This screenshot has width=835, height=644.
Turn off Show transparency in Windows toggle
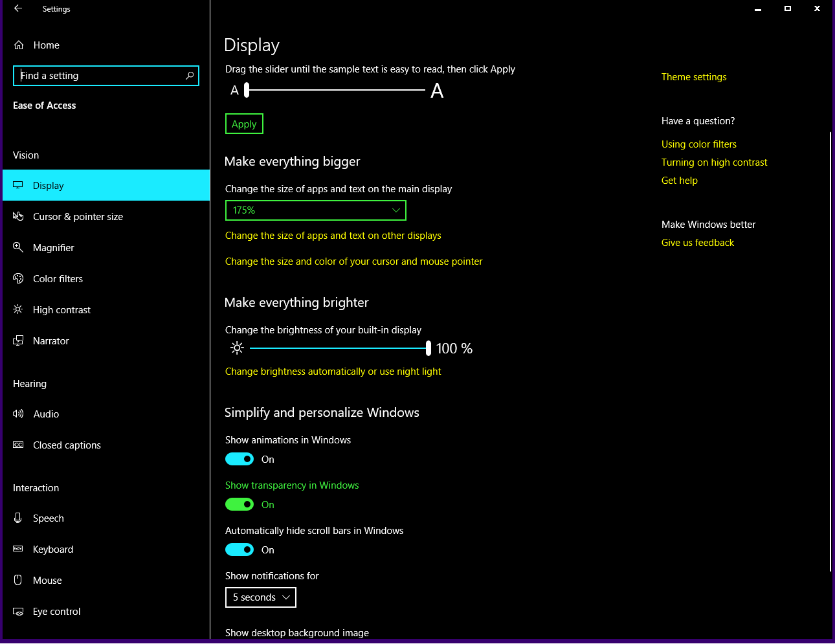pos(239,504)
